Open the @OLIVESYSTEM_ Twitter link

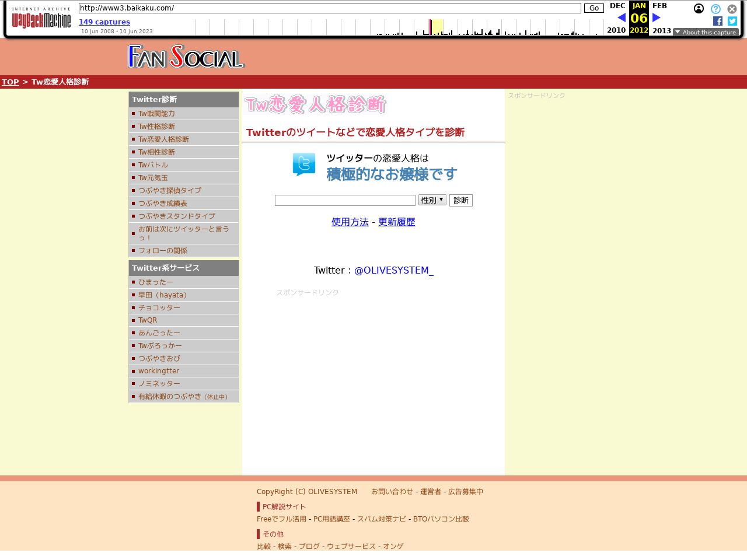393,271
